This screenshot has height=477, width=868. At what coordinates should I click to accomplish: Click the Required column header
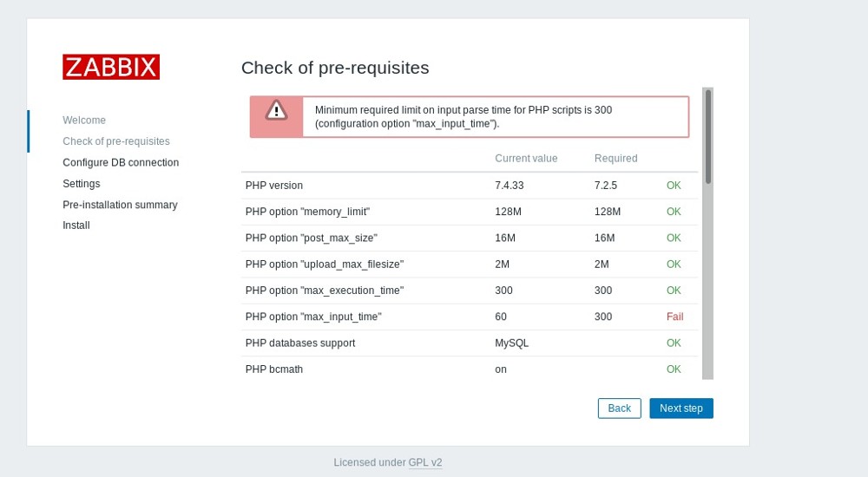click(615, 159)
